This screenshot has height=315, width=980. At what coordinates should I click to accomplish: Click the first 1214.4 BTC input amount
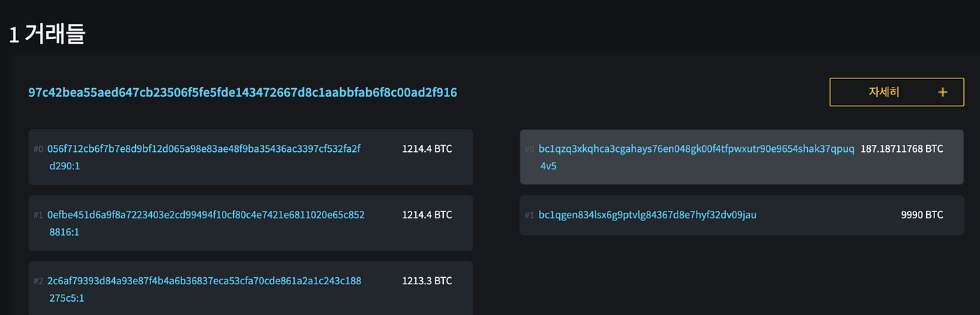coord(427,149)
